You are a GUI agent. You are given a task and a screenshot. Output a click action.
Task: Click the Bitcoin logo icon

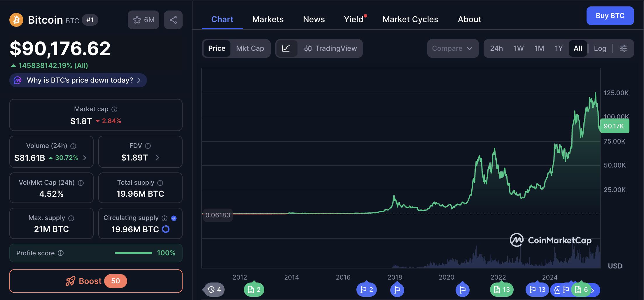coord(16,20)
